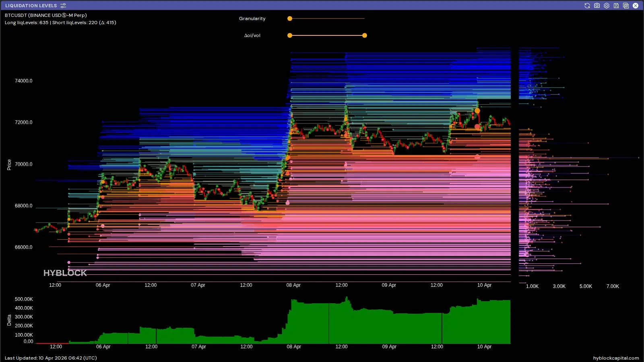
Task: Click the 300.00K delta axis label
Action: [24, 317]
